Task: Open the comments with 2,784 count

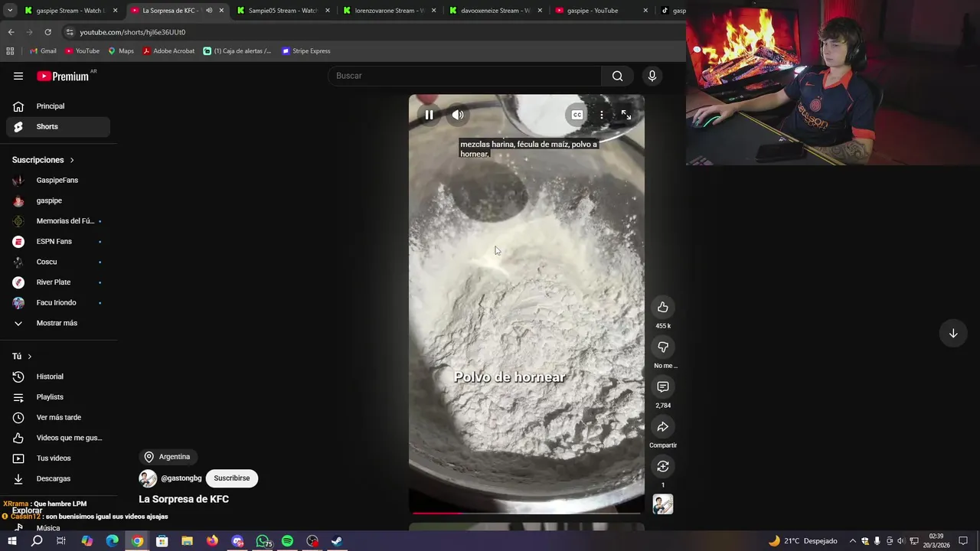Action: [x=663, y=387]
